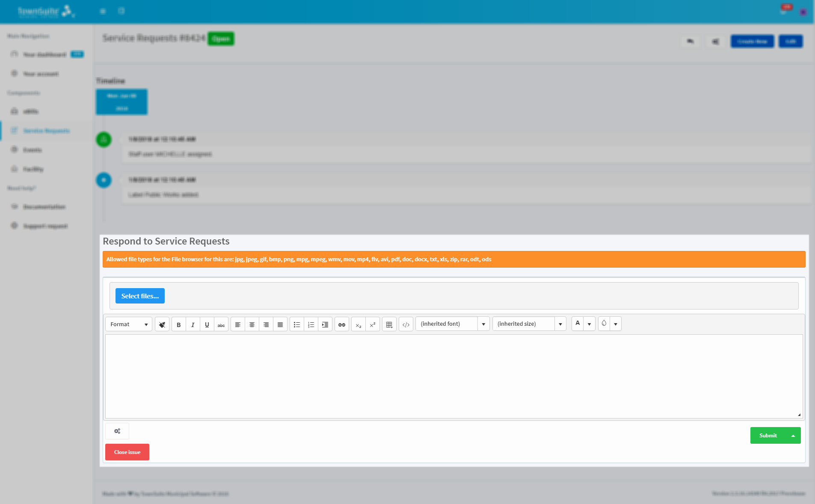Align text right

click(266, 324)
